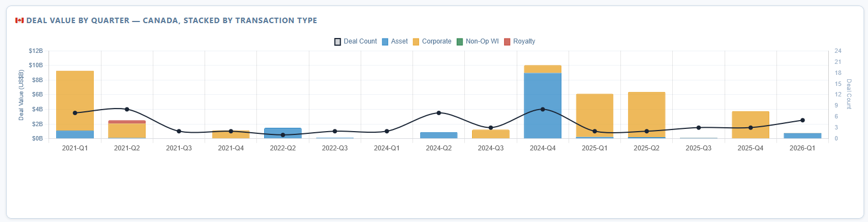Click the right-side Deal Count axis title
This screenshot has width=868, height=222.
point(849,94)
